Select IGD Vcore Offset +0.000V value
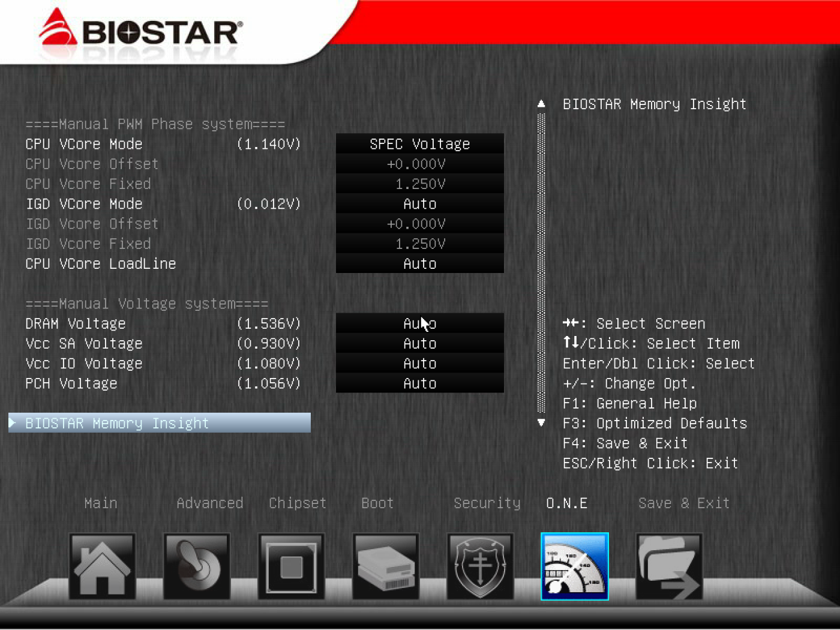 pos(420,224)
